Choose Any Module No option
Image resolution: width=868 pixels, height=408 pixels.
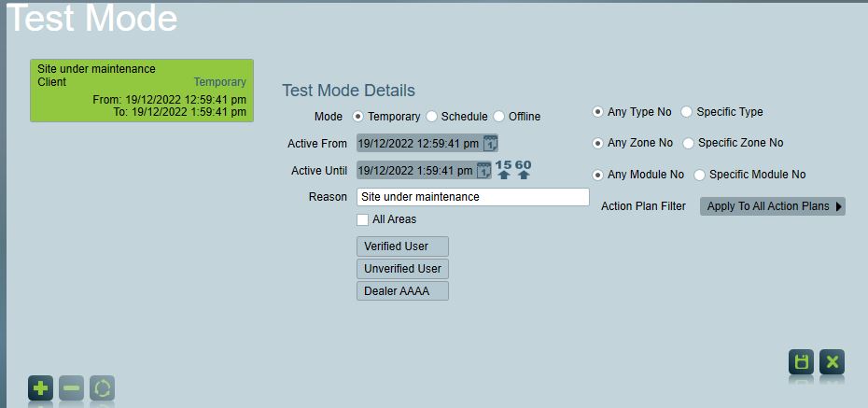598,175
